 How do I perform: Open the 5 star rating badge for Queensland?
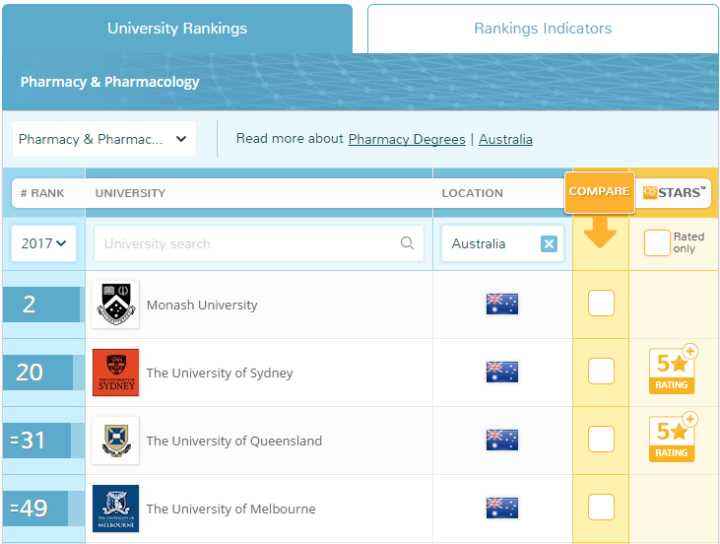(672, 437)
